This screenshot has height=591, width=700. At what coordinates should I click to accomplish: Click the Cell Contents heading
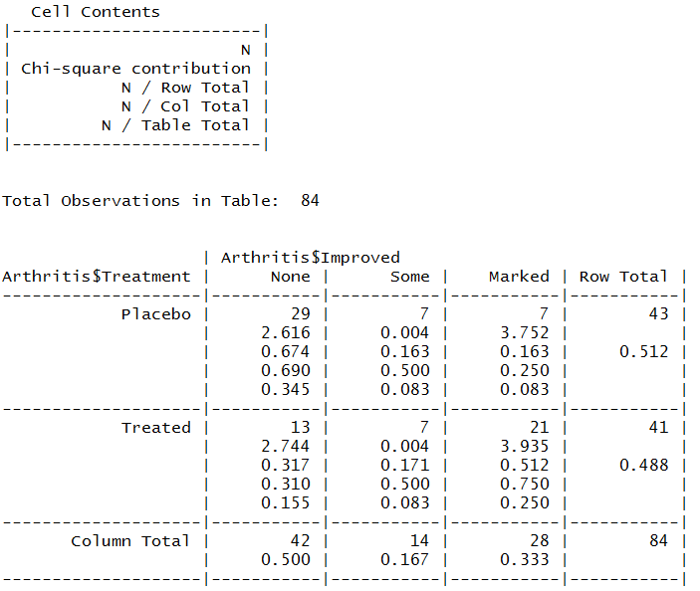coord(96,12)
